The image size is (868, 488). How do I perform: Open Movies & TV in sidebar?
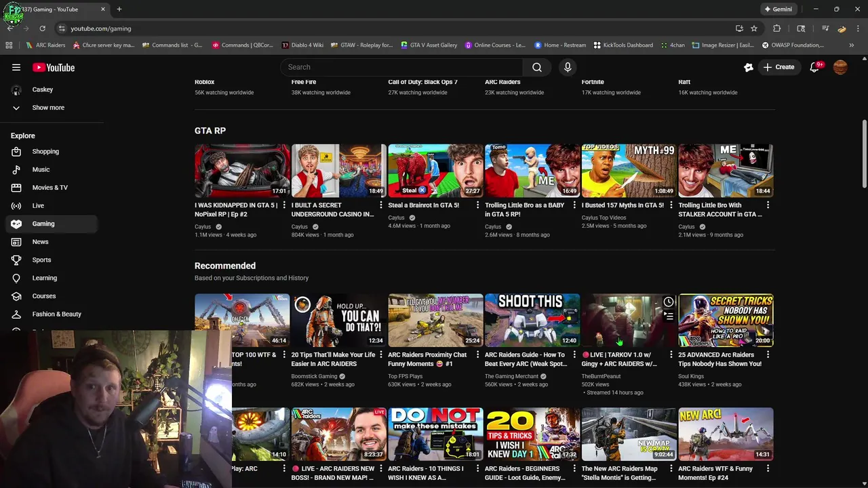pos(49,188)
